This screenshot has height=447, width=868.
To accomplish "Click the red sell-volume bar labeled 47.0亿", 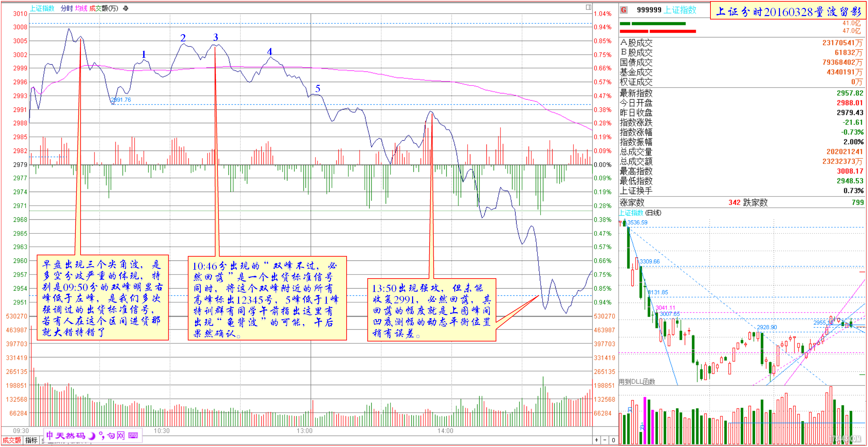I will click(x=658, y=31).
